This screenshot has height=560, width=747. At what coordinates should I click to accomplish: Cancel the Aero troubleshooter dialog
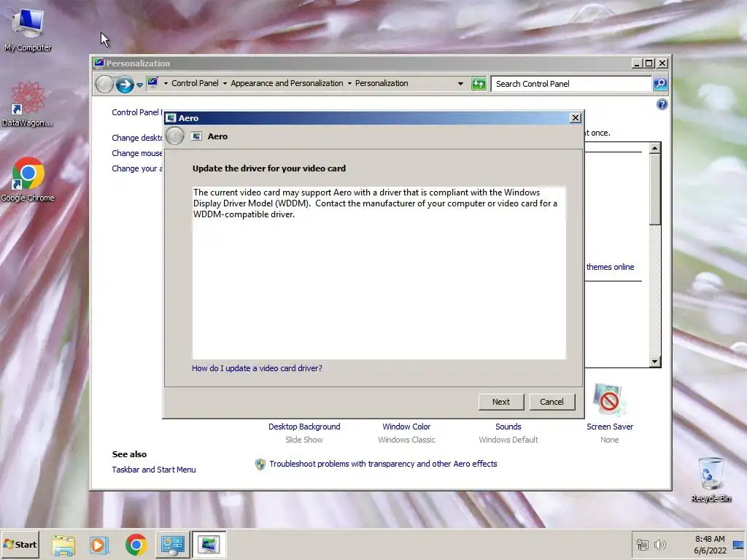pos(551,402)
